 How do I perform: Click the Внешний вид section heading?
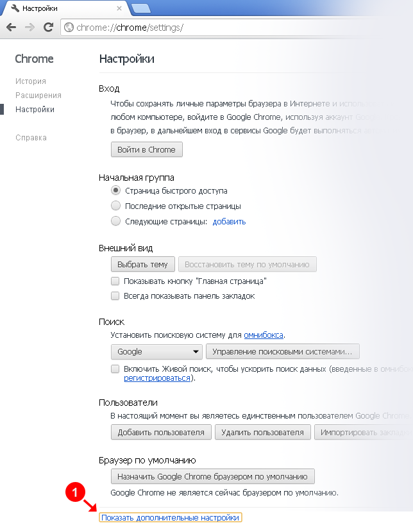click(x=126, y=248)
